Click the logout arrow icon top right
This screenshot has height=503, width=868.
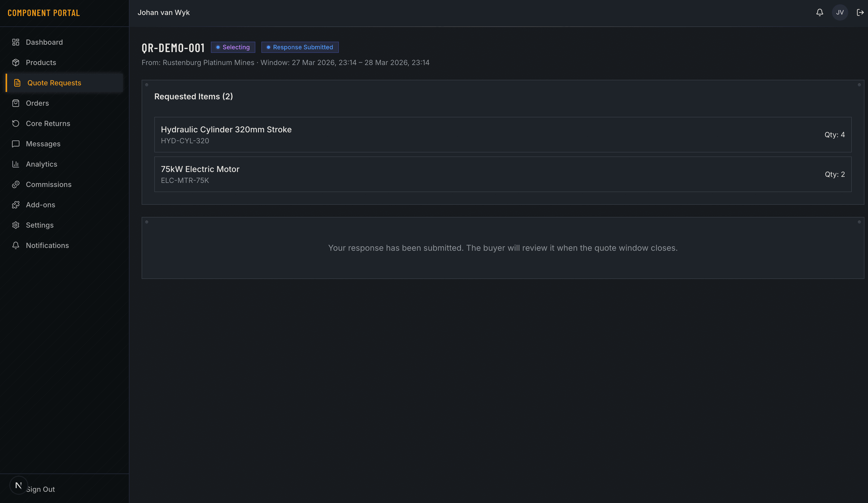[x=860, y=12]
